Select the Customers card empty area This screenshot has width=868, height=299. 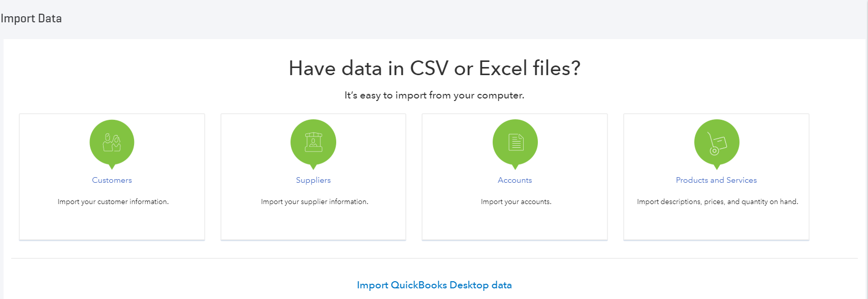pos(112,223)
